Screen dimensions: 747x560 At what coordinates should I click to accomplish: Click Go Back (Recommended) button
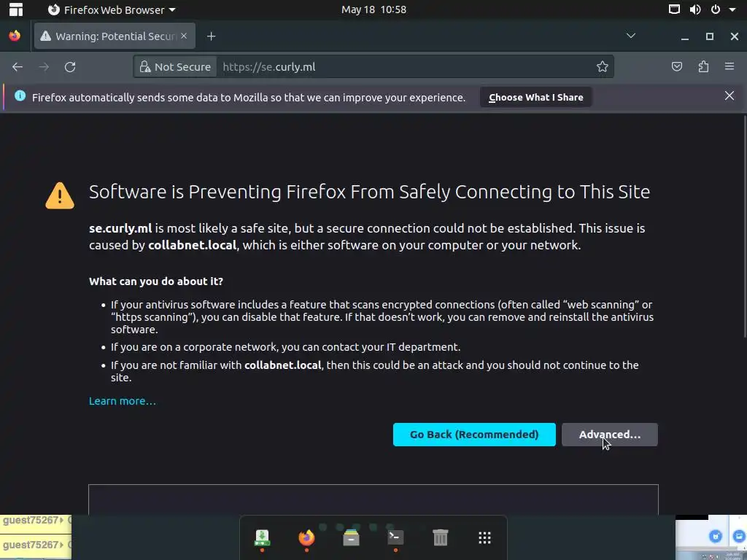pos(474,435)
